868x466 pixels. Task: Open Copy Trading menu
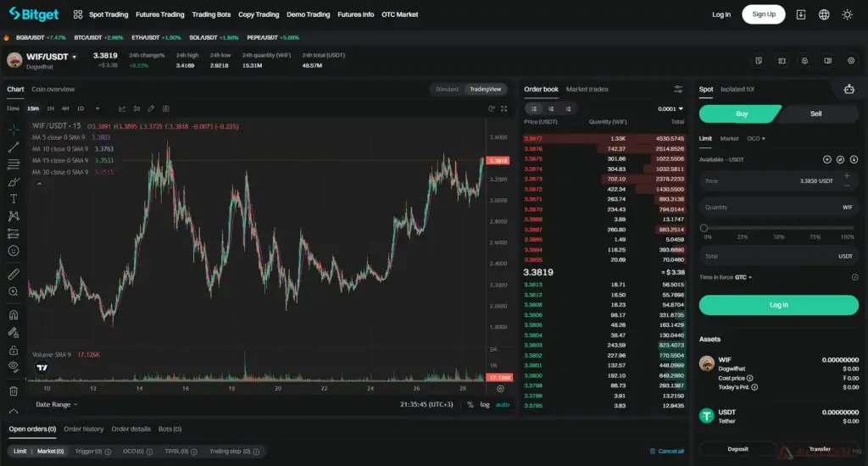coord(259,14)
